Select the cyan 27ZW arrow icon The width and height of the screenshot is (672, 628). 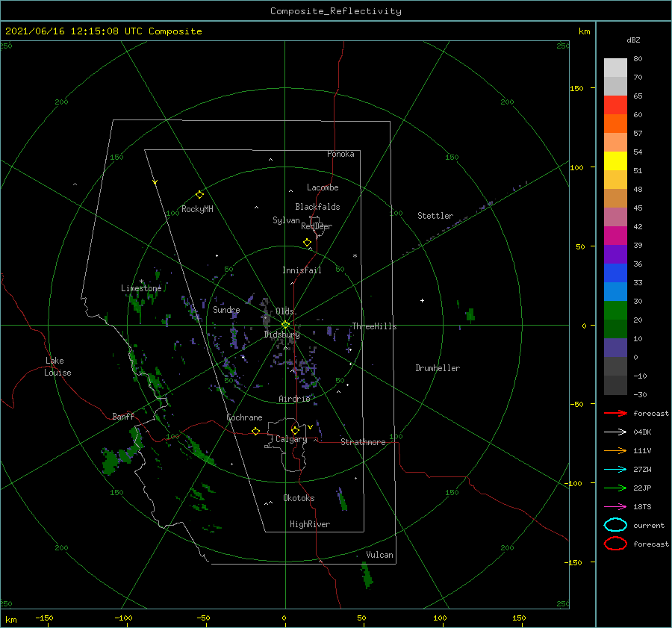(615, 470)
